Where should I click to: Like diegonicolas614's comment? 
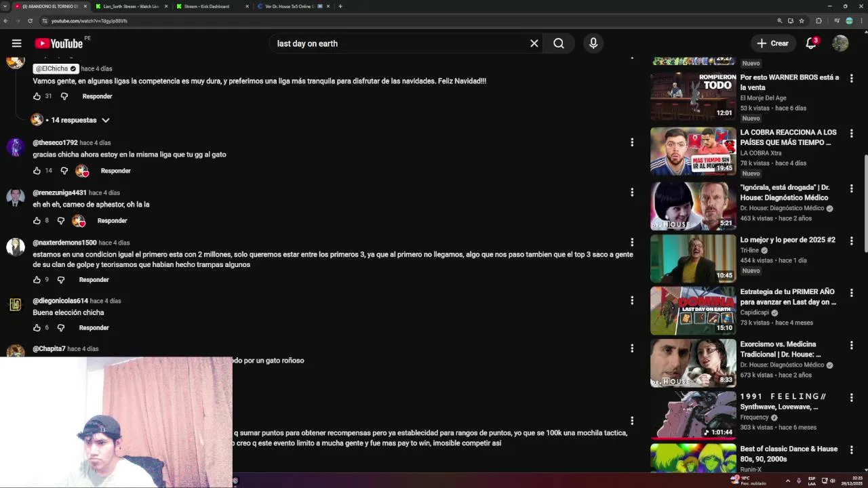point(37,328)
